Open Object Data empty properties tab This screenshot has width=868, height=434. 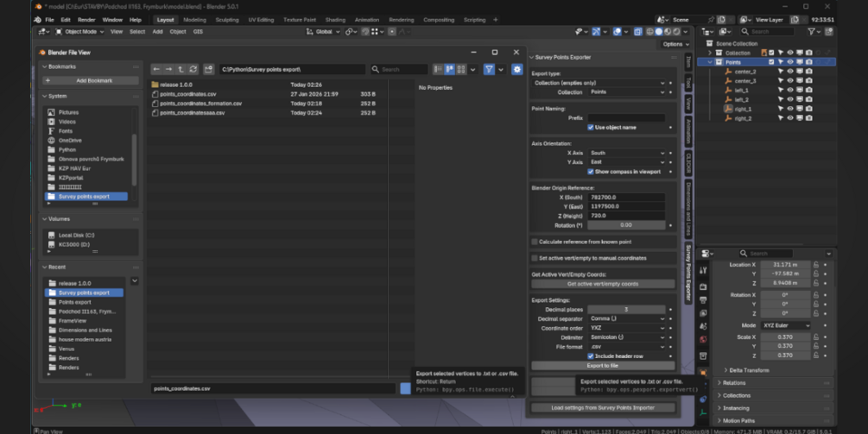703,412
